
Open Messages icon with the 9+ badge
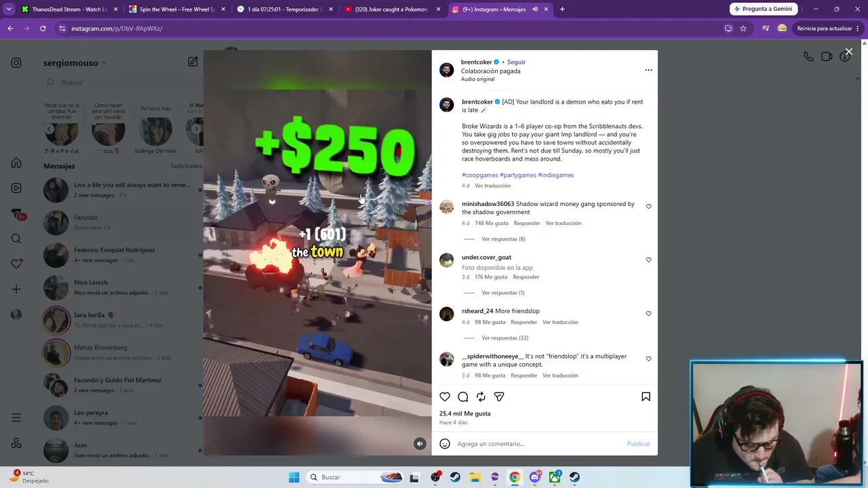(17, 214)
